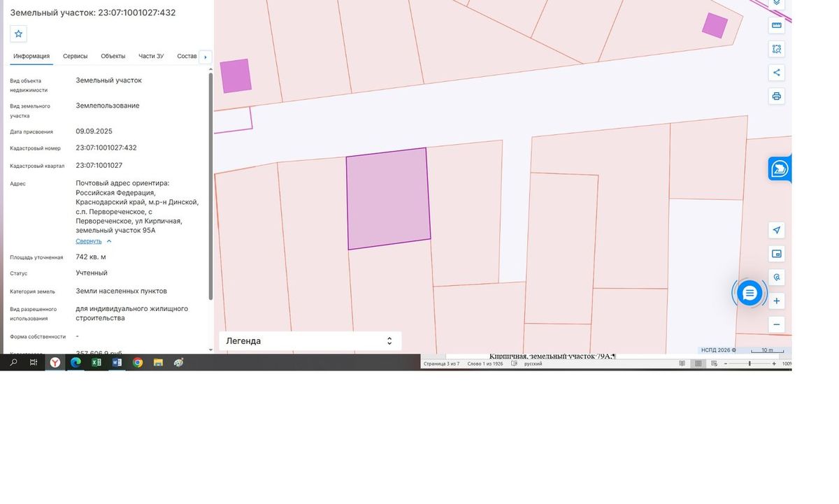The width and height of the screenshot is (839, 504).
Task: Open Task View in taskbar
Action: pyautogui.click(x=34, y=363)
